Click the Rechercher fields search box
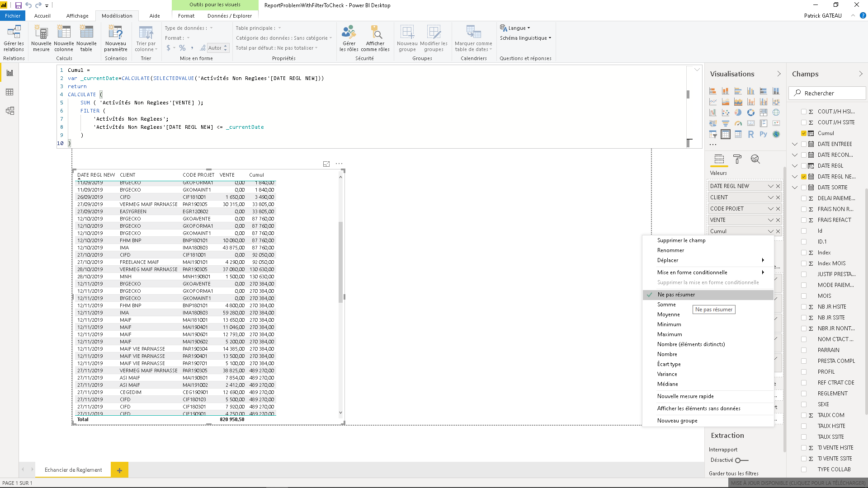The height and width of the screenshot is (488, 868). pyautogui.click(x=827, y=93)
